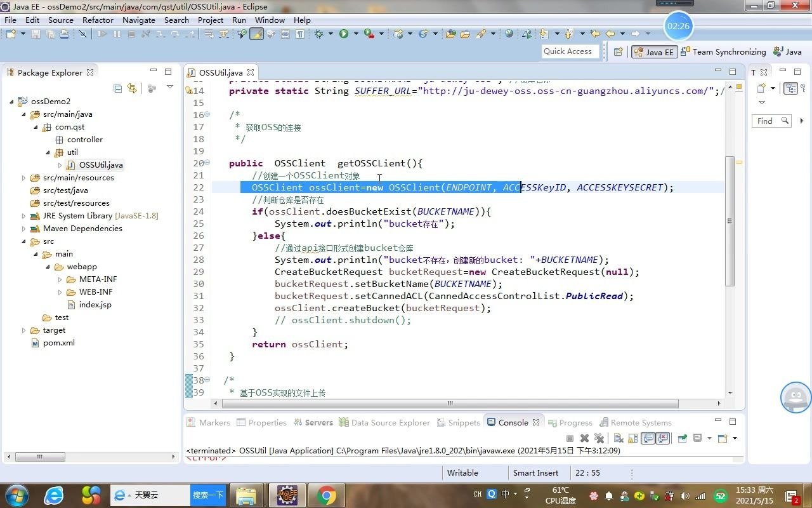Image resolution: width=812 pixels, height=508 pixels.
Task: Click the Debug bug icon
Action: [318, 34]
